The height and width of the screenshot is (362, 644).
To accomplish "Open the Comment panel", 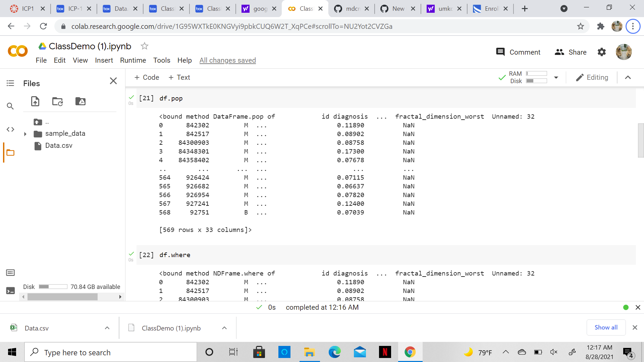I will click(x=518, y=52).
